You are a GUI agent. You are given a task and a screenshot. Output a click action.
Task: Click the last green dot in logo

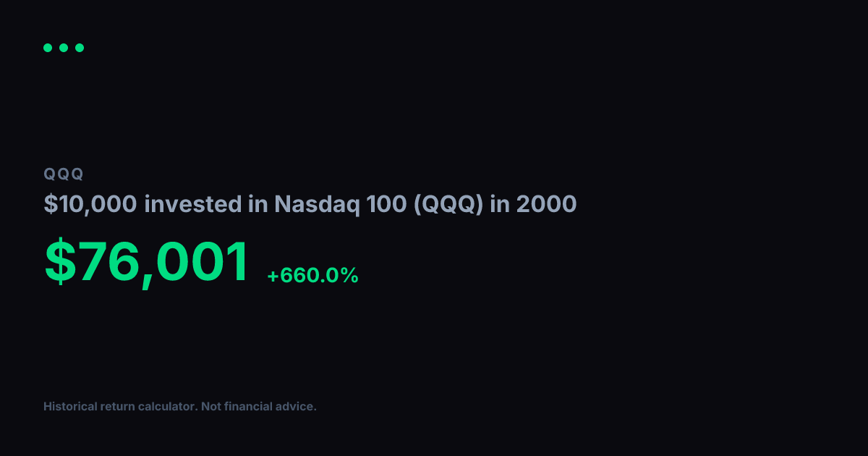pos(80,48)
